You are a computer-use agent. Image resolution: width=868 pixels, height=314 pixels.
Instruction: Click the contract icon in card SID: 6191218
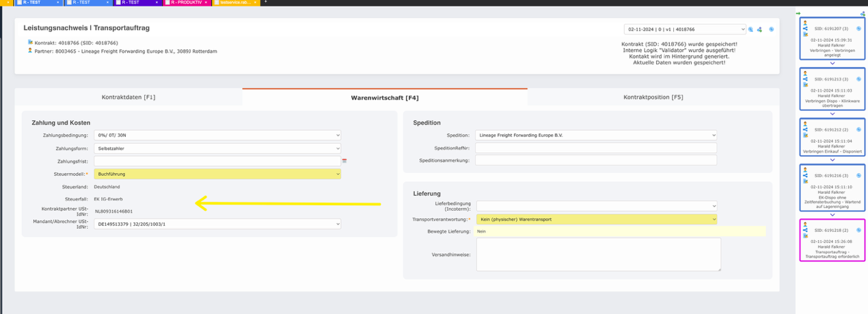tap(805, 237)
